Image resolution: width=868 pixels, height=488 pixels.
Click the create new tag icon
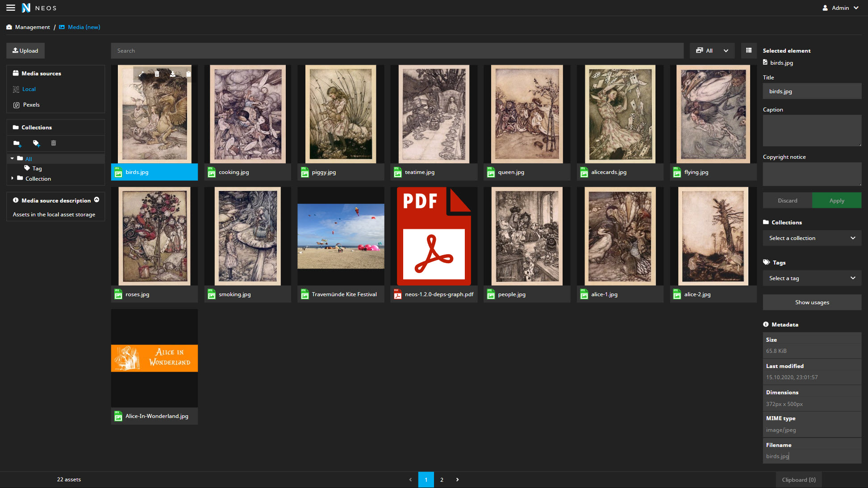pyautogui.click(x=36, y=143)
